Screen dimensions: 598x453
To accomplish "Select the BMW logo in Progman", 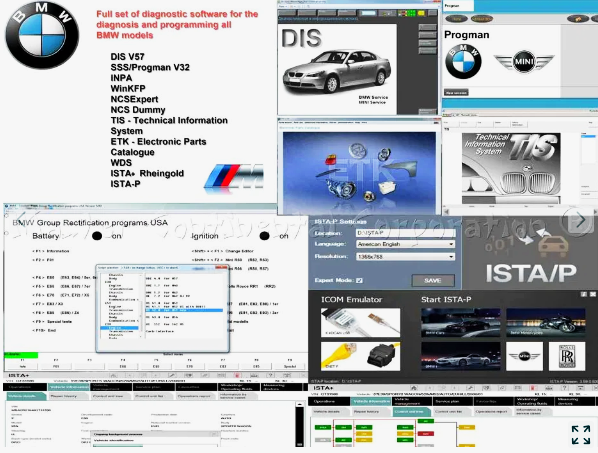I will [x=463, y=61].
